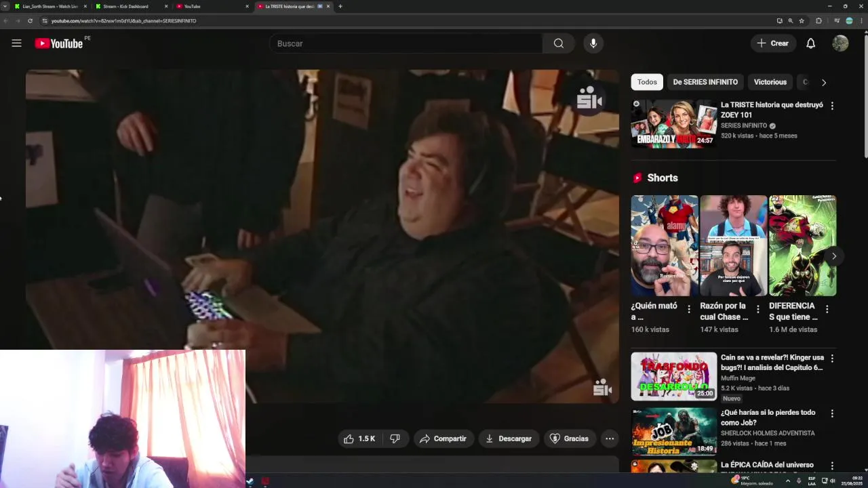Show more filter chips with the arrow
The image size is (868, 488).
(x=824, y=83)
